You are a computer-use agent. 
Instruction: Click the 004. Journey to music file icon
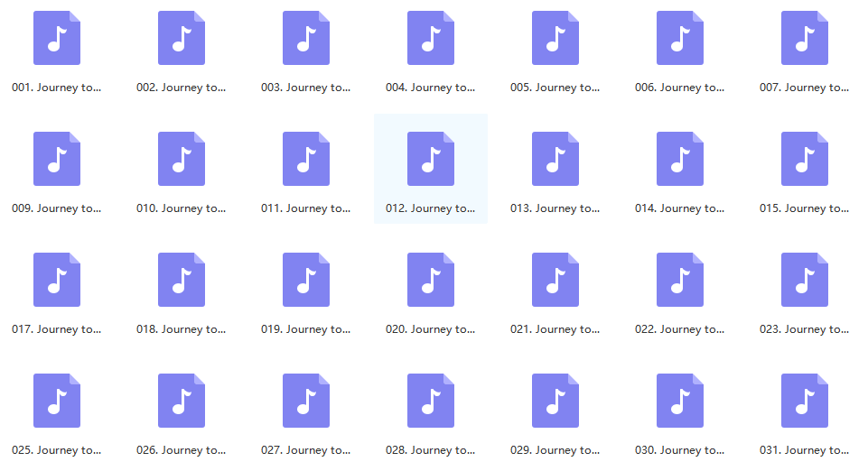pos(430,38)
